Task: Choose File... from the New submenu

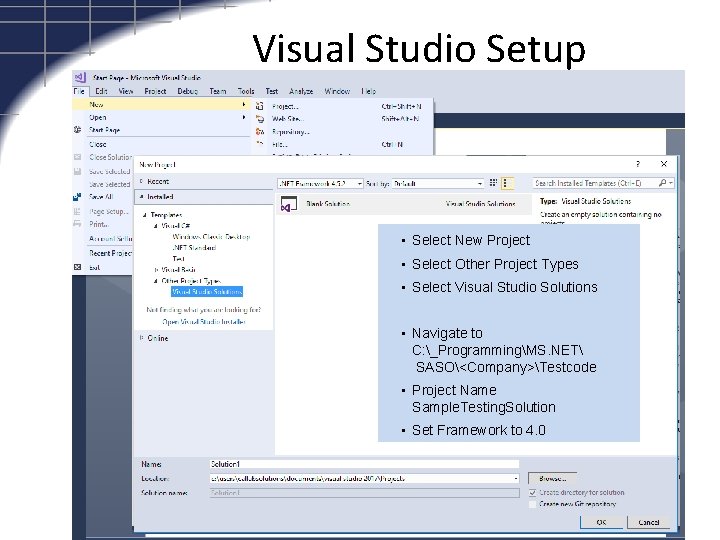Action: tap(341, 144)
